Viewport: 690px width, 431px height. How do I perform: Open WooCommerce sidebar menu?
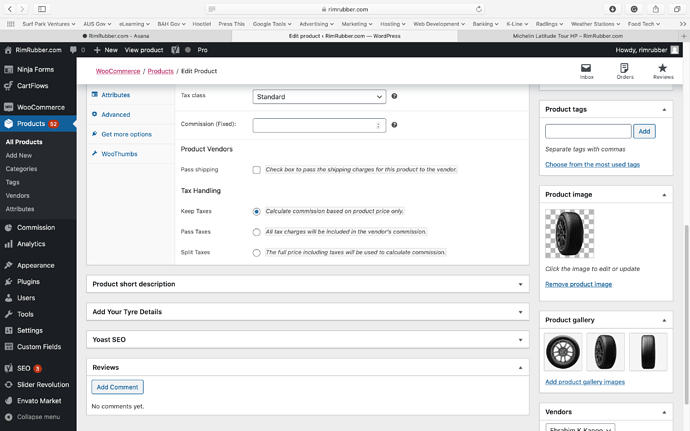coord(38,107)
